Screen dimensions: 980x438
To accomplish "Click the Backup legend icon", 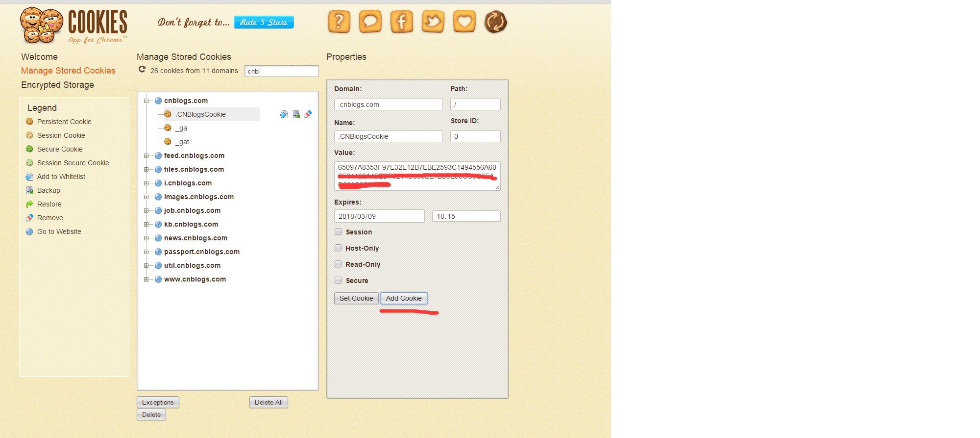I will click(x=29, y=190).
